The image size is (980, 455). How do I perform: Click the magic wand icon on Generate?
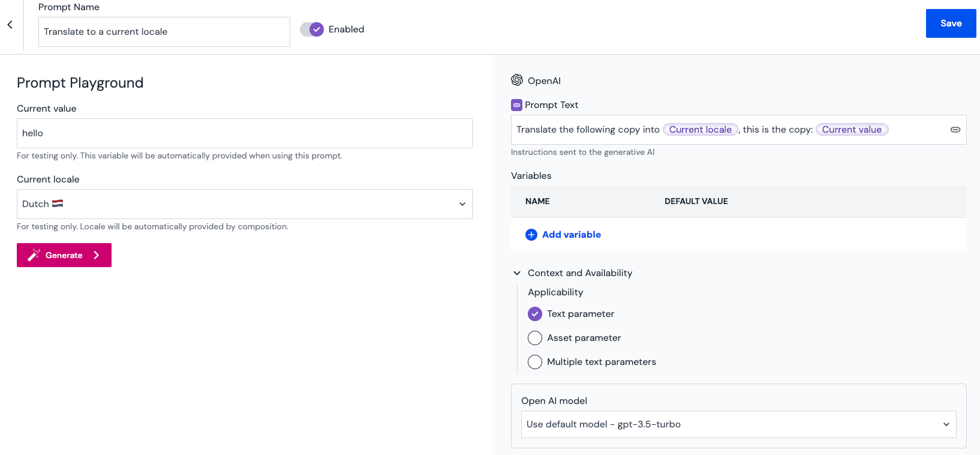34,255
